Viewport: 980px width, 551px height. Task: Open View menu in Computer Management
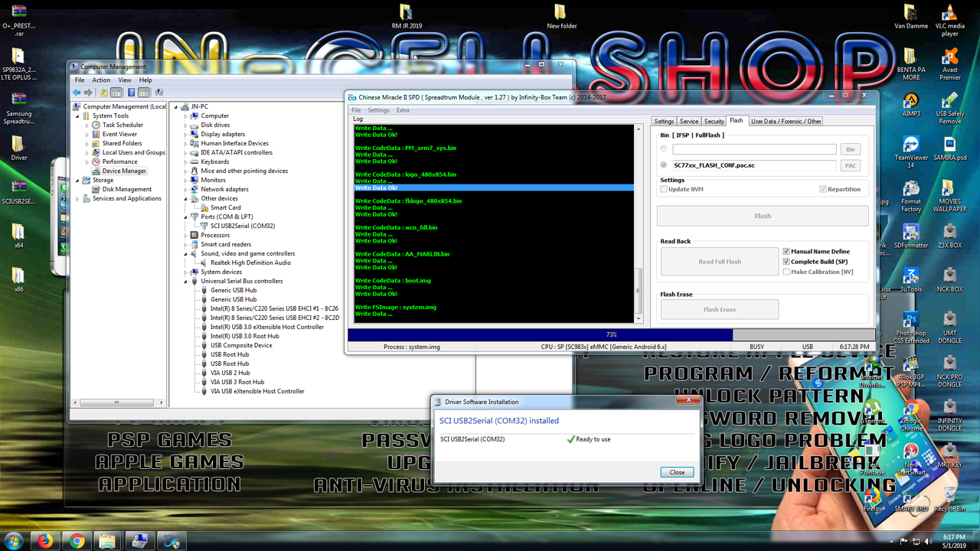click(x=125, y=80)
